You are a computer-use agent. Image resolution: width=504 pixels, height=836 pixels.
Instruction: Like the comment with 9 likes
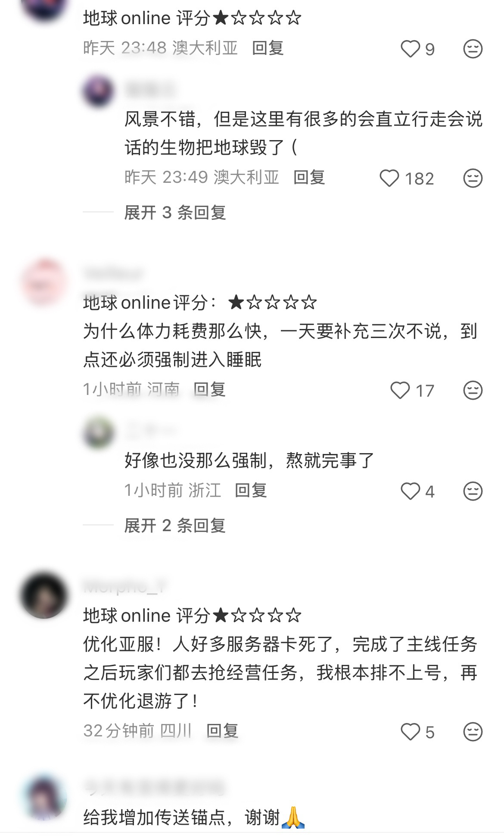(410, 49)
